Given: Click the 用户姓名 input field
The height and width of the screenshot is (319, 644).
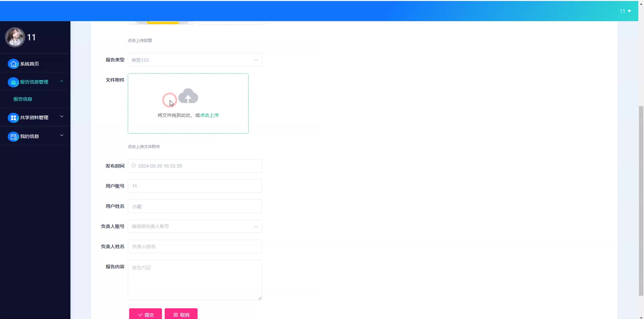Looking at the screenshot, I should (195, 206).
